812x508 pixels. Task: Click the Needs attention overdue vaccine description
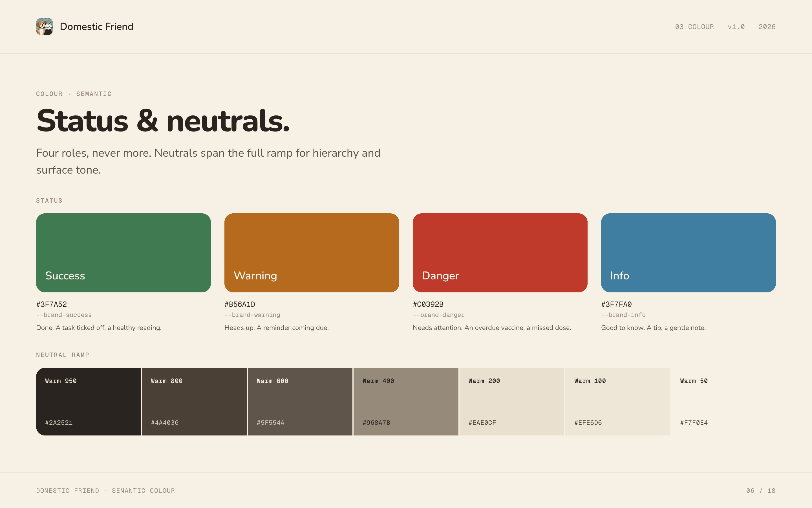[492, 328]
